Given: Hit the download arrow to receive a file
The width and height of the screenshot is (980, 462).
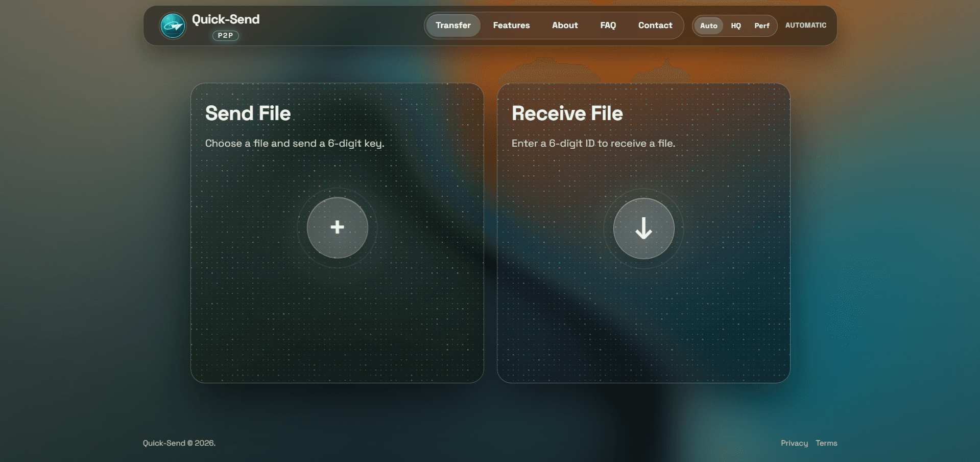Looking at the screenshot, I should point(643,228).
